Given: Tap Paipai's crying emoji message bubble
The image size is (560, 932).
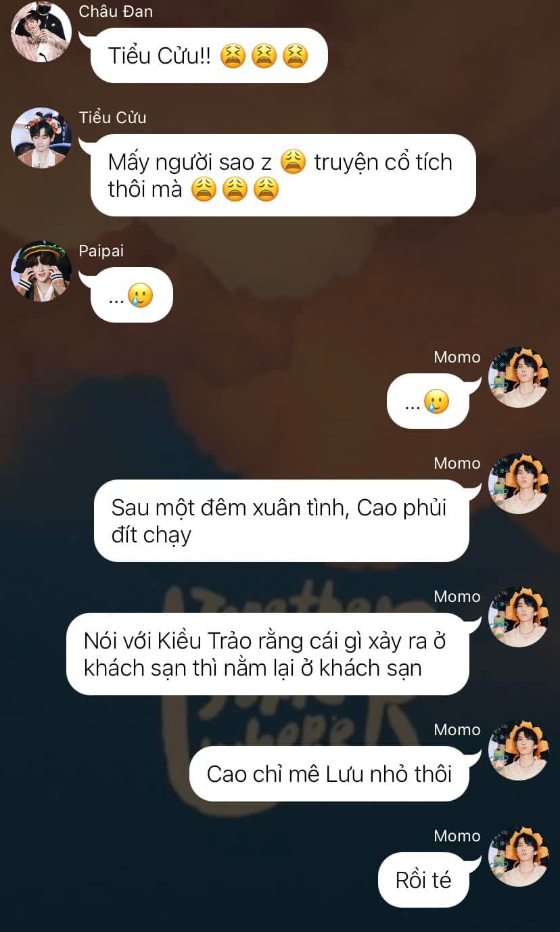Looking at the screenshot, I should point(132,295).
